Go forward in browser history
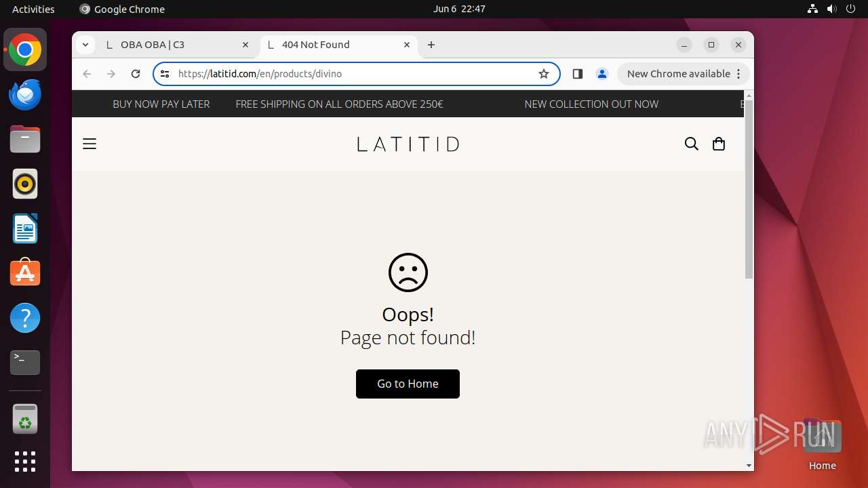This screenshot has height=488, width=868. [x=111, y=74]
